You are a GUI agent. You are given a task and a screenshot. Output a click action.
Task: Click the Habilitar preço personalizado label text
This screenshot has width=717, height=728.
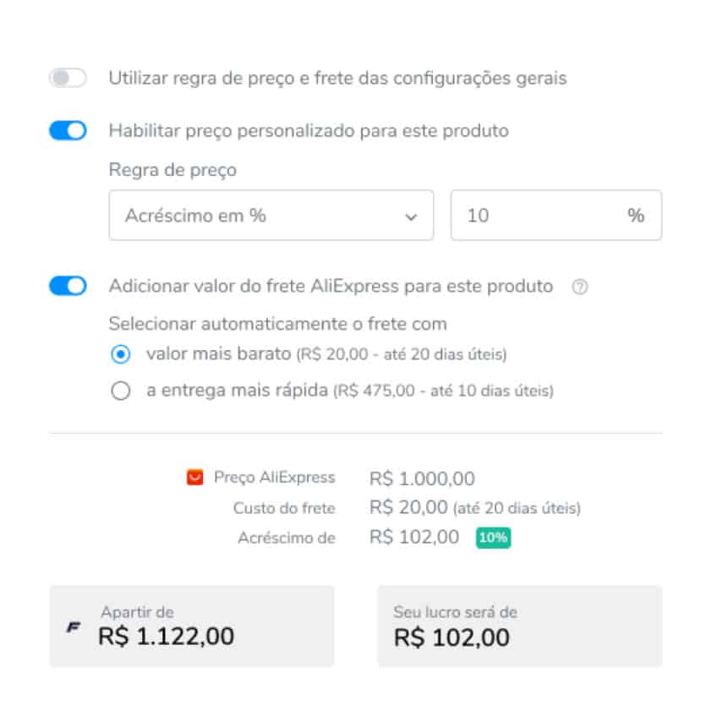click(x=309, y=131)
